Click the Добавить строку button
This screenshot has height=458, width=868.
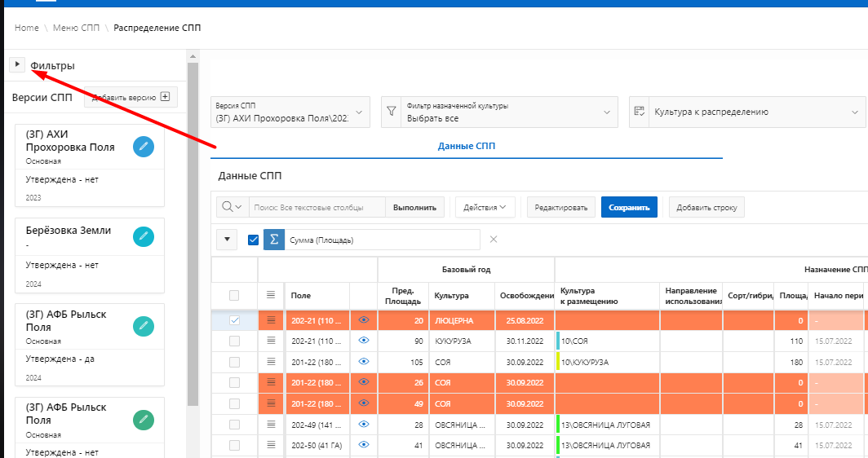(706, 207)
